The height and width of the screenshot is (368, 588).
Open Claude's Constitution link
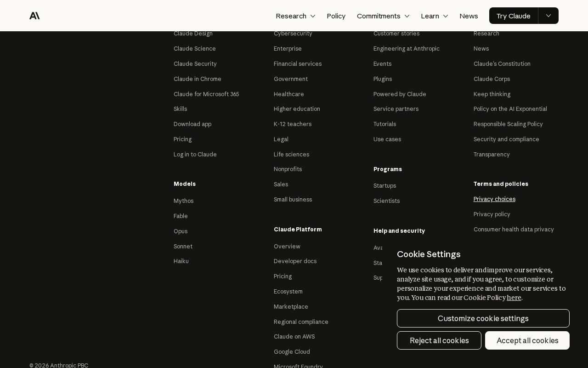tap(502, 63)
